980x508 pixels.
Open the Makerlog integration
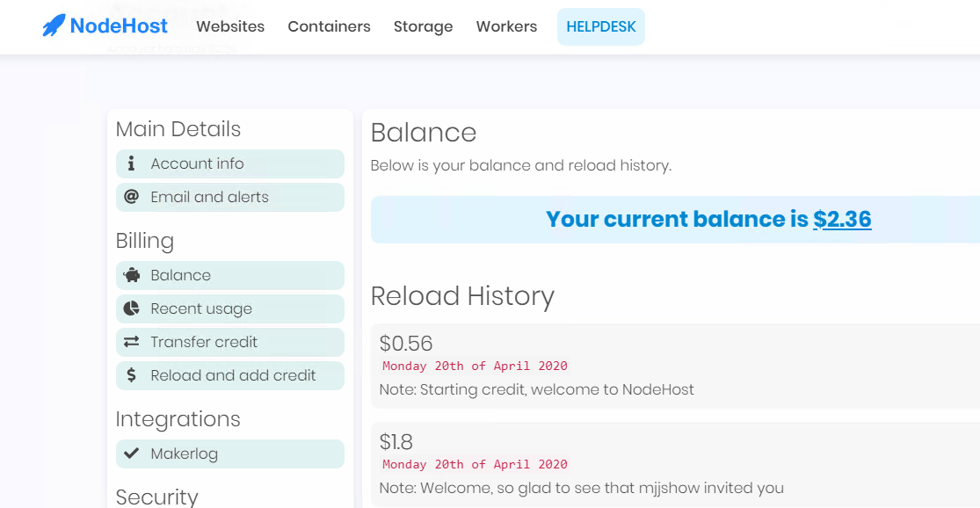[184, 454]
